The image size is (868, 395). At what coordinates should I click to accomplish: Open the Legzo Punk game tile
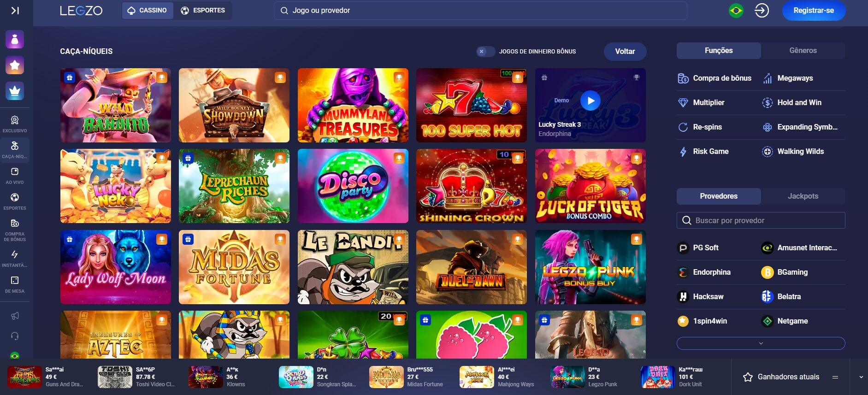(x=590, y=267)
